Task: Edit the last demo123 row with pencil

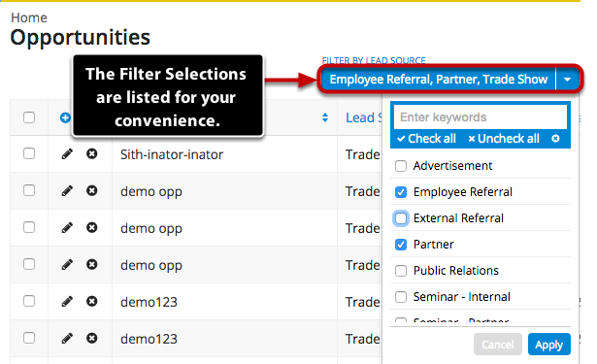Action: tap(67, 338)
